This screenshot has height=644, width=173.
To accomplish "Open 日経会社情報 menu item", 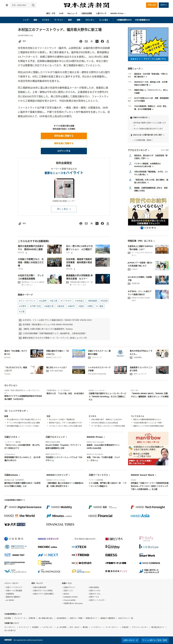I will [x=86, y=13].
